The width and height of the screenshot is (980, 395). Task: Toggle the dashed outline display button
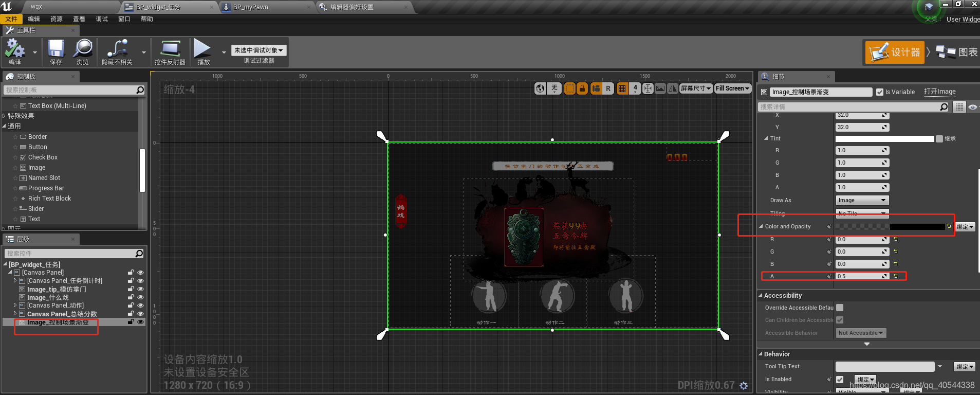(570, 88)
